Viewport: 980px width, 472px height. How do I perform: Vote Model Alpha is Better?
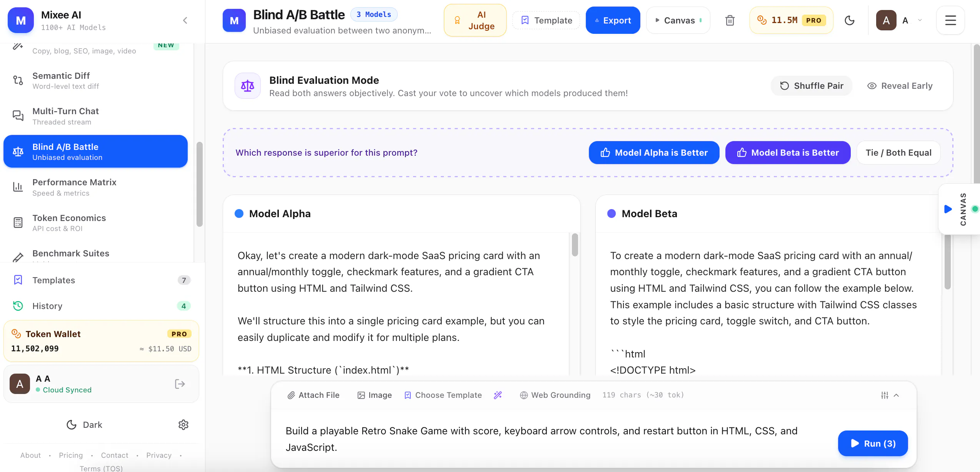click(654, 153)
